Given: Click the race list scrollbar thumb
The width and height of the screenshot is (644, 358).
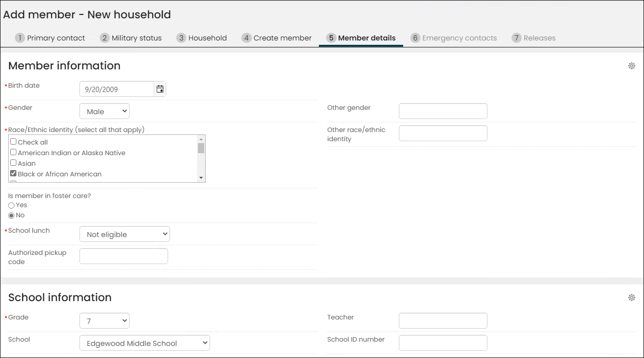Looking at the screenshot, I should click(x=201, y=148).
